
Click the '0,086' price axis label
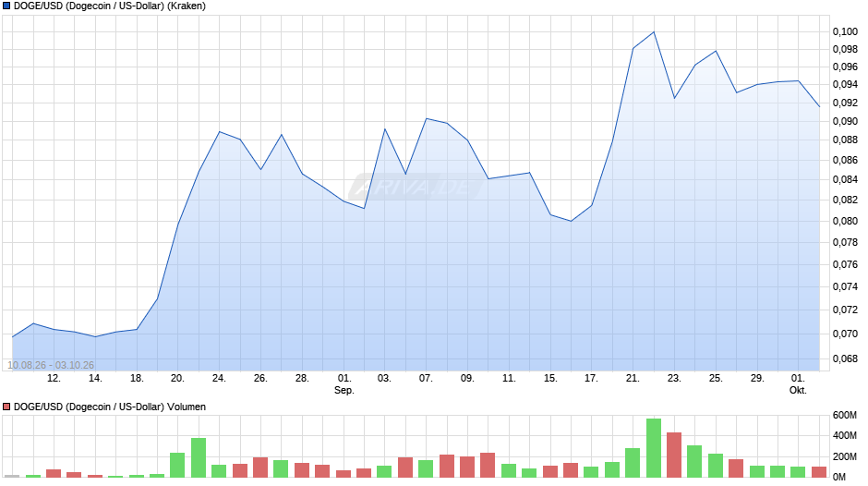845,160
